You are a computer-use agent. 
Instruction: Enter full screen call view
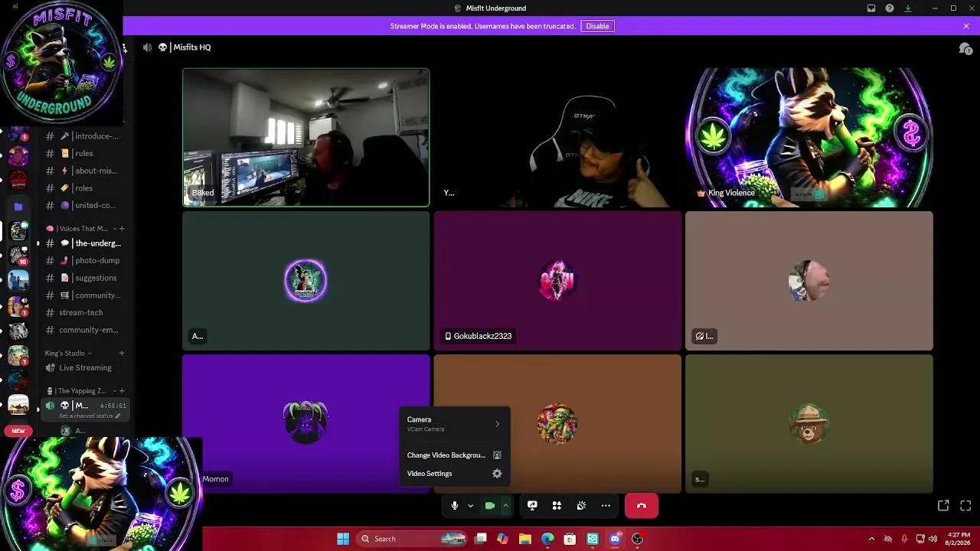965,506
